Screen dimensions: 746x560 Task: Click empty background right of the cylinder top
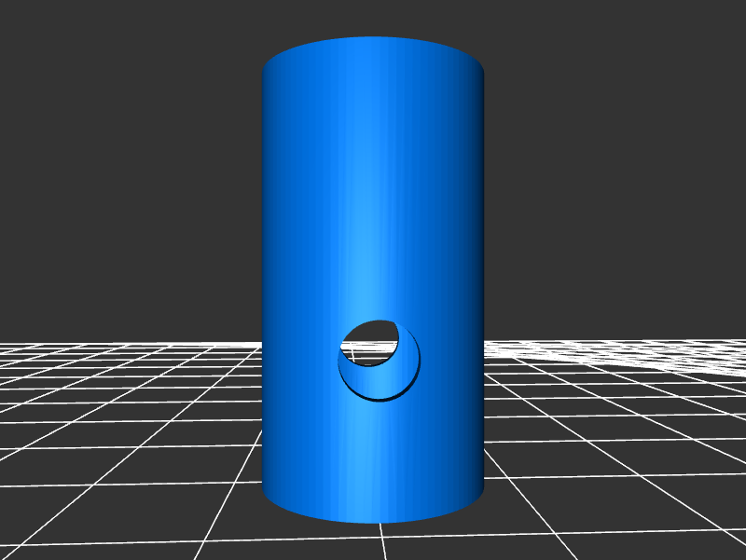point(606,75)
